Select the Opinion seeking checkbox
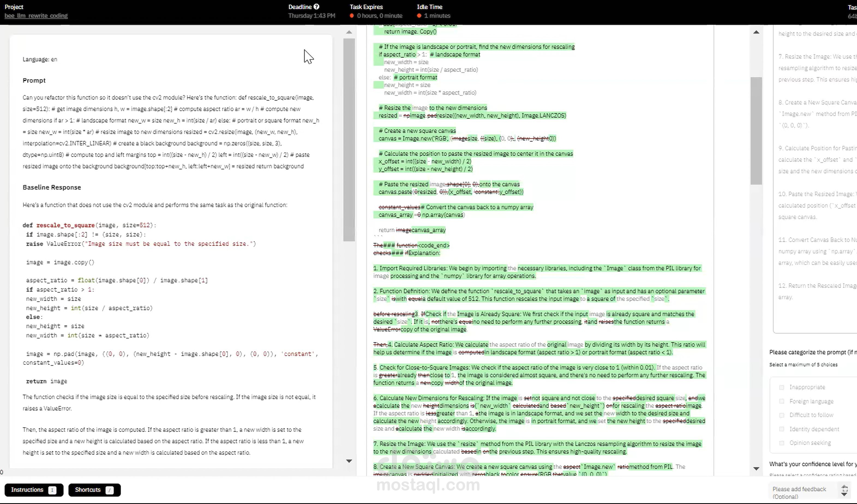Screen dimensions: 857x504 [x=781, y=443]
